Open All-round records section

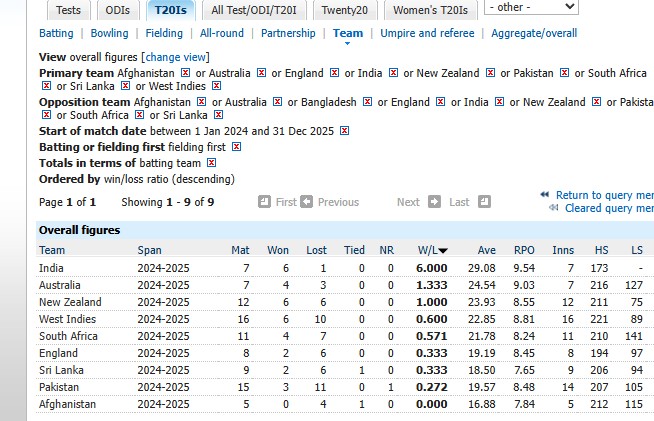221,33
